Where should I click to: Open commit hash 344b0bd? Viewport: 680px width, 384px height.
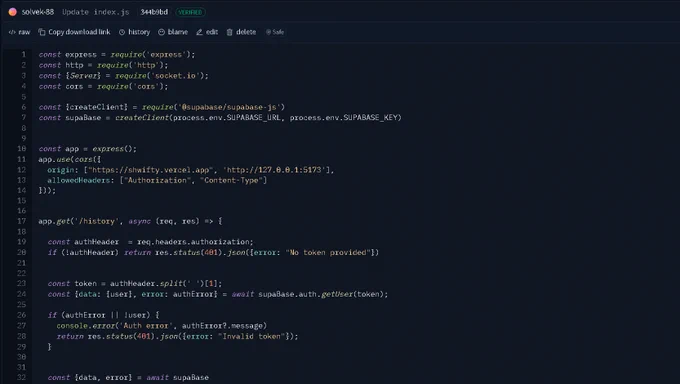(154, 12)
